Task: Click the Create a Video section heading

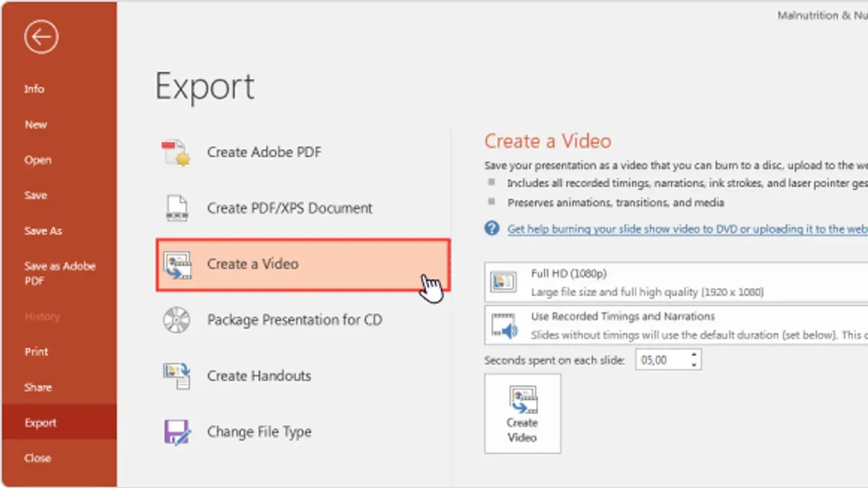Action: click(x=548, y=141)
